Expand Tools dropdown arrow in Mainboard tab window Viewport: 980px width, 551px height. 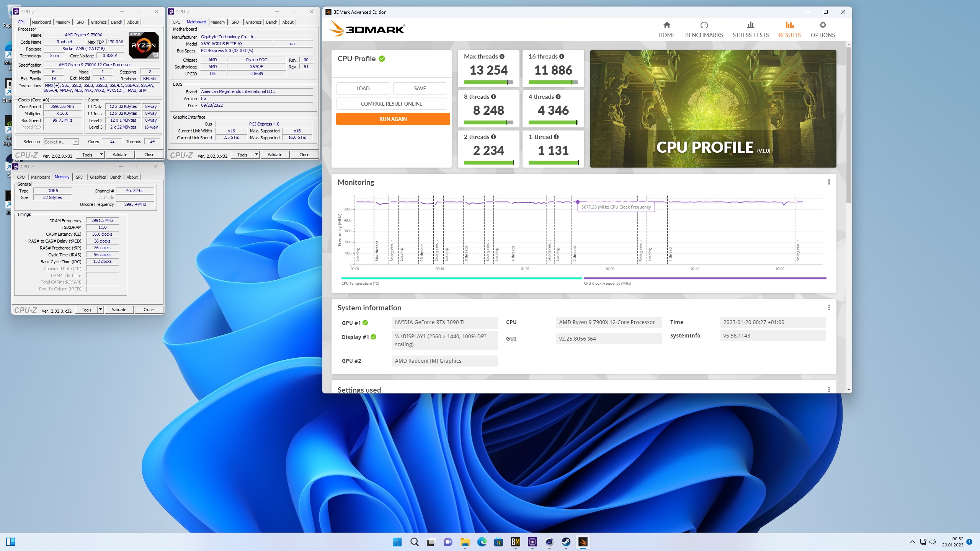tap(256, 155)
